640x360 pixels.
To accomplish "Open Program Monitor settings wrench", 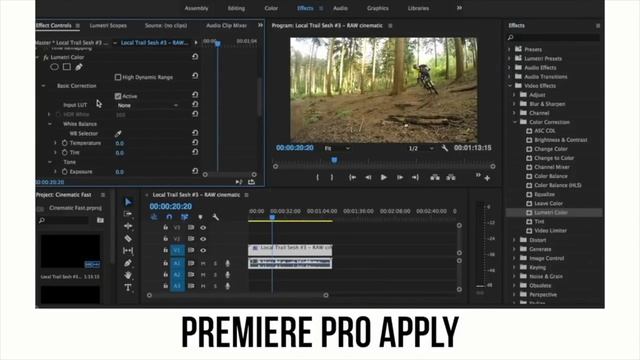I will pos(445,148).
